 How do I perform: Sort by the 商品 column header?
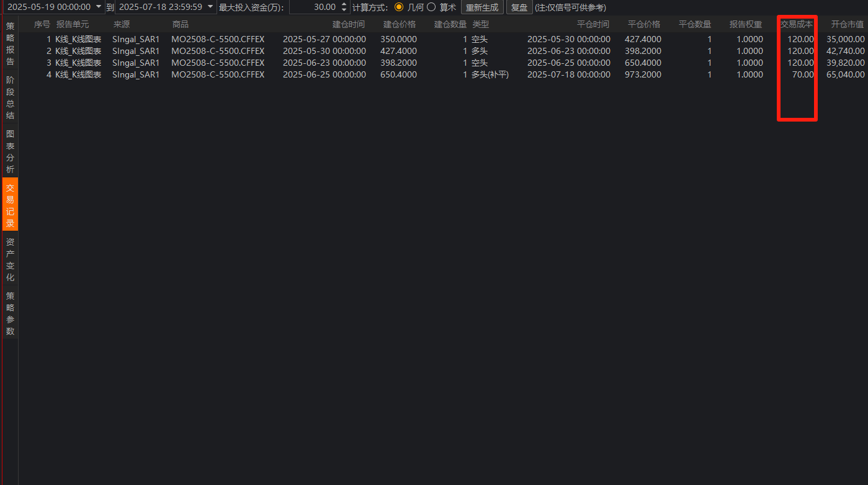181,24
